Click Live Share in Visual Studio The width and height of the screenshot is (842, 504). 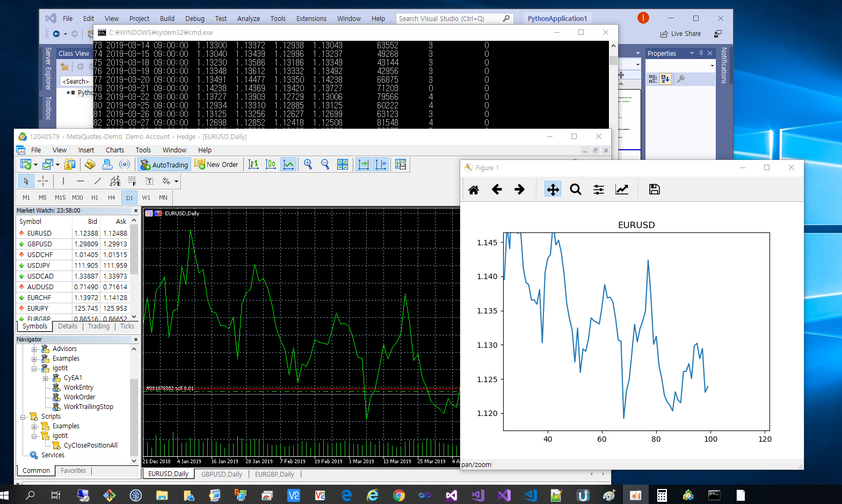pyautogui.click(x=680, y=34)
